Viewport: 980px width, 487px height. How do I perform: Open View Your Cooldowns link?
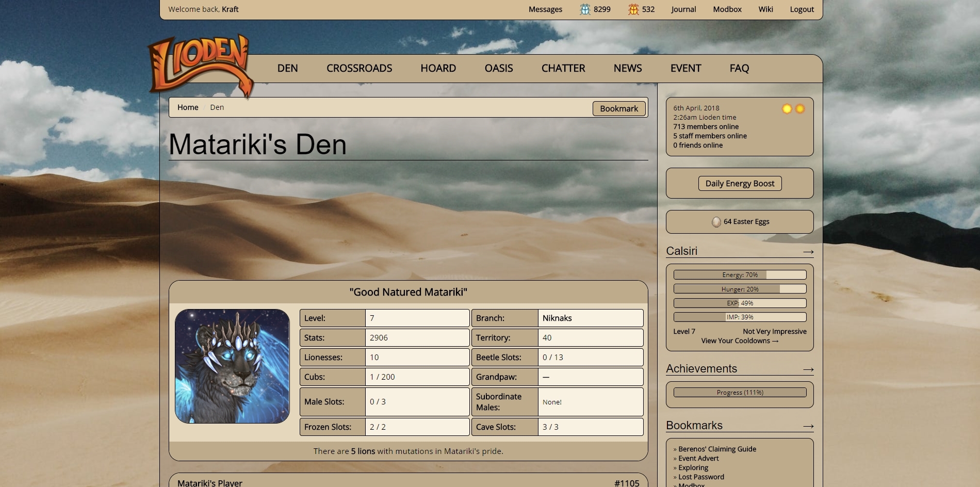tap(739, 340)
